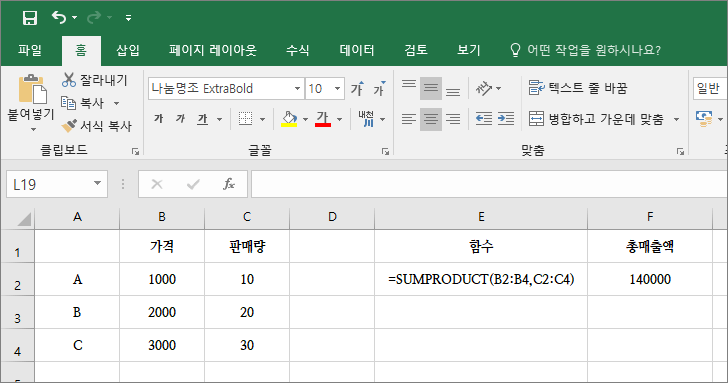Click the select all corner triangle
The height and width of the screenshot is (383, 728).
24,219
